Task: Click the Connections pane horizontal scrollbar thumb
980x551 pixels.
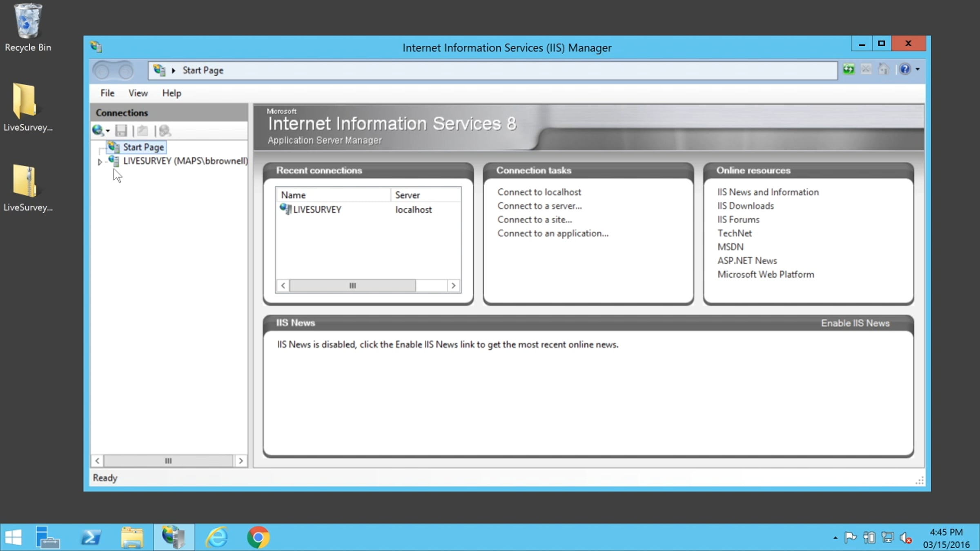Action: (x=168, y=461)
